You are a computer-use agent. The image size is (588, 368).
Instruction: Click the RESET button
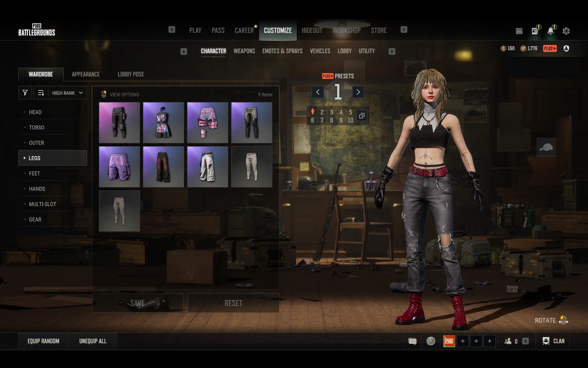coord(233,303)
